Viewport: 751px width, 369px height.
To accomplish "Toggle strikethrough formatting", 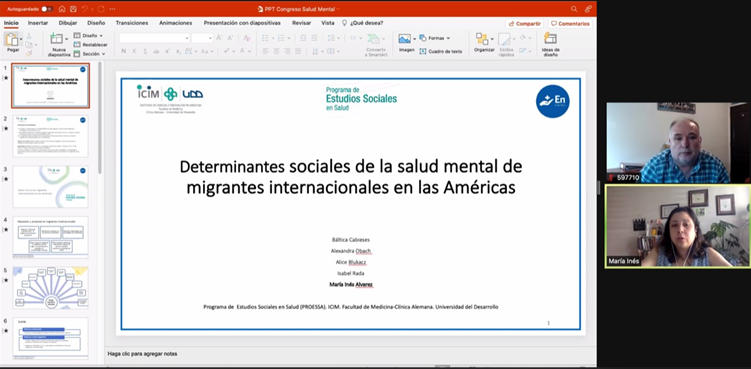I will 156,51.
